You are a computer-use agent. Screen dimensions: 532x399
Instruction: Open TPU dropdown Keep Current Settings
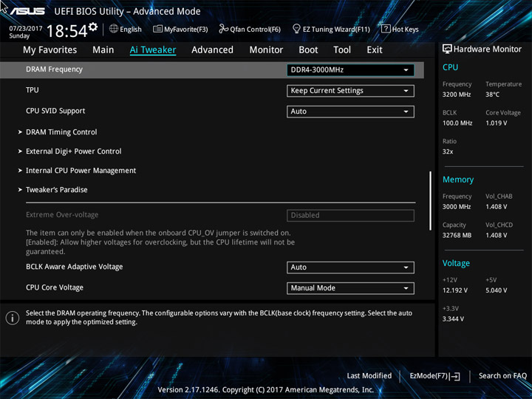tap(350, 91)
